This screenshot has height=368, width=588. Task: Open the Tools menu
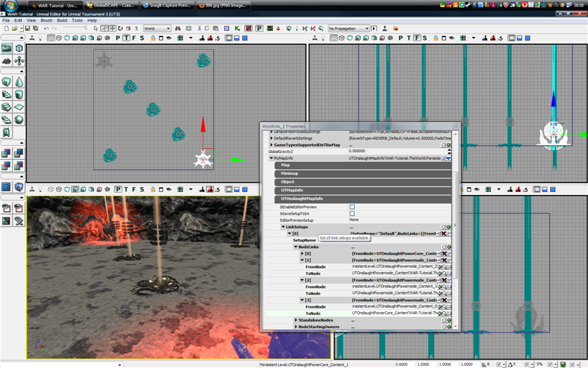pyautogui.click(x=77, y=20)
